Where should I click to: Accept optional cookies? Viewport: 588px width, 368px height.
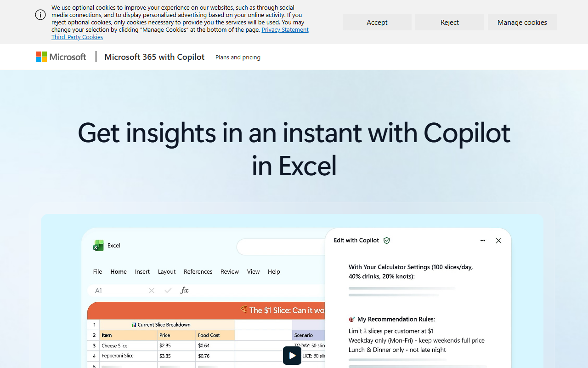click(x=377, y=22)
